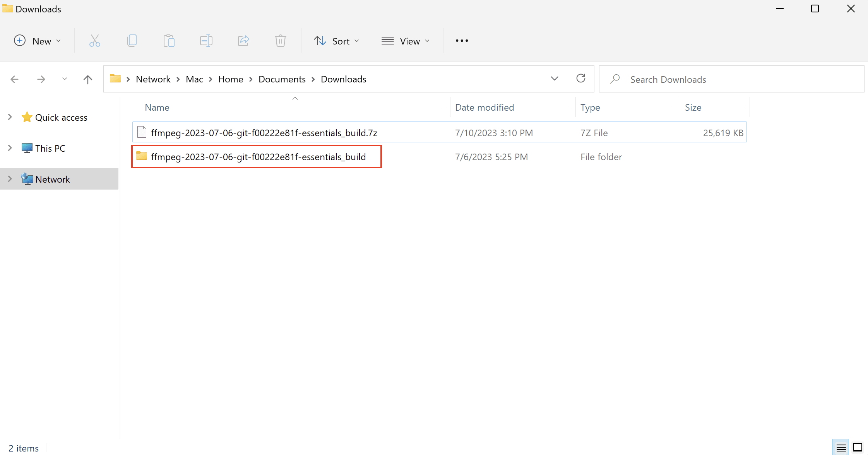Click the Refresh button

tap(581, 79)
